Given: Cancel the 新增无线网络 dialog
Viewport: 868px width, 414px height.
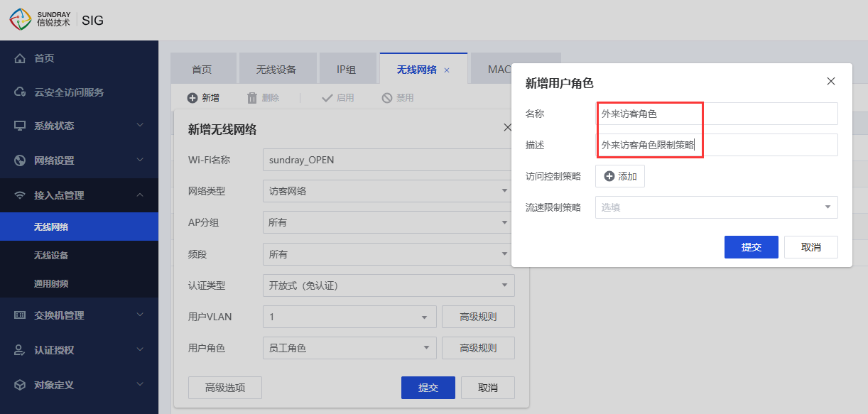Looking at the screenshot, I should pyautogui.click(x=488, y=388).
